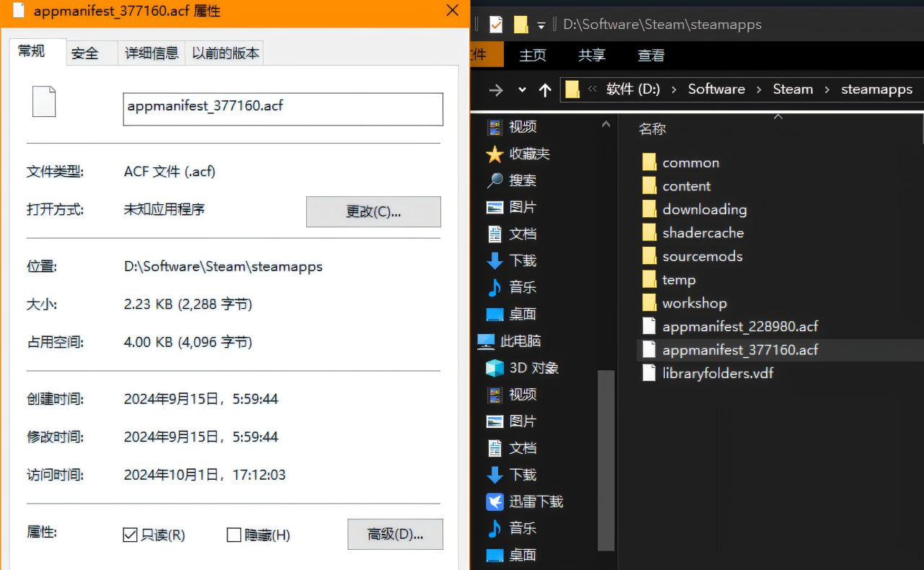Click the 图片 icon just below 搜索
The height and width of the screenshot is (570, 924).
tap(494, 207)
